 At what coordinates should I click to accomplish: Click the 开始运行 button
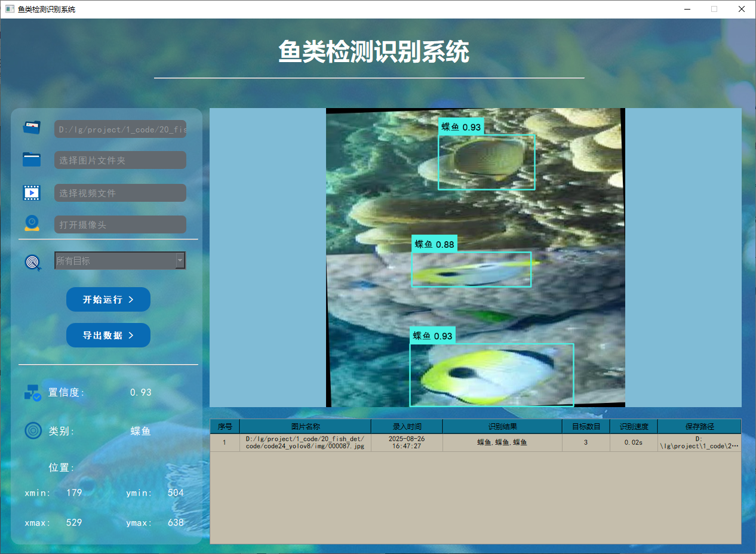coord(108,299)
